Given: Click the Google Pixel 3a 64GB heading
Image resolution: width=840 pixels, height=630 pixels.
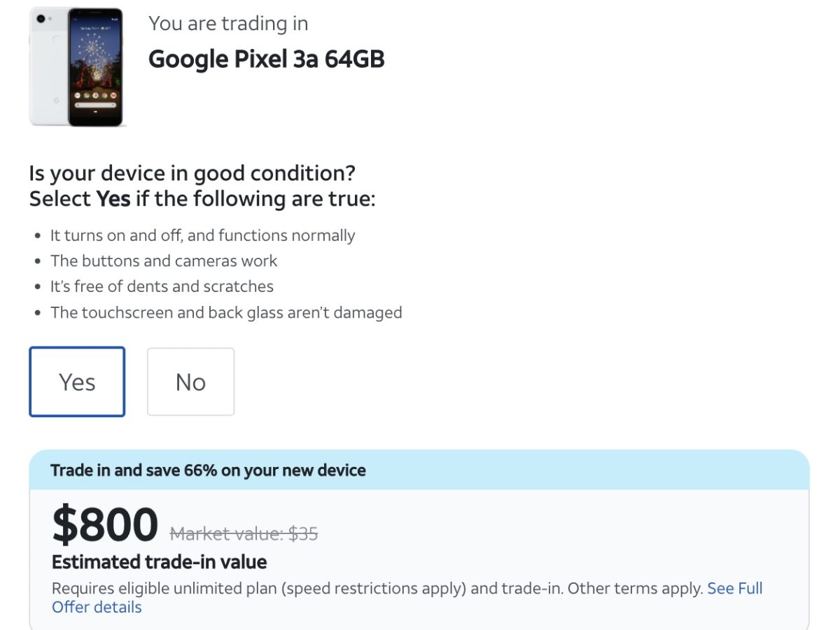Looking at the screenshot, I should click(x=266, y=59).
